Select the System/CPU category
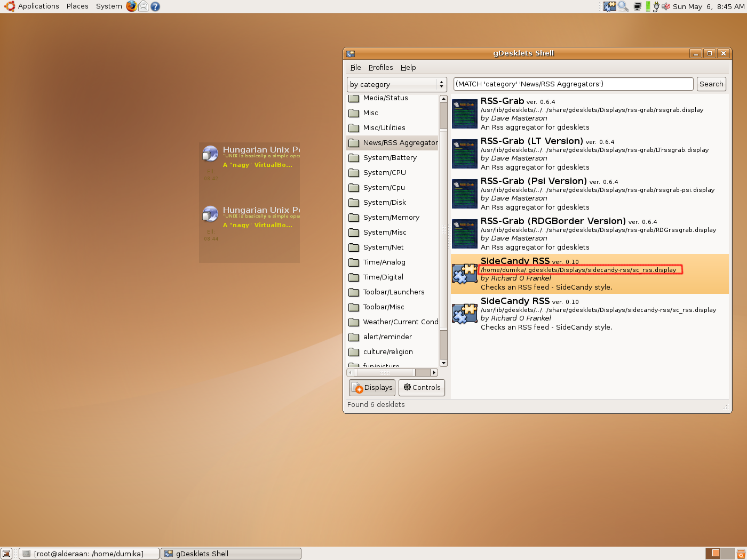This screenshot has width=747, height=560. (393, 173)
